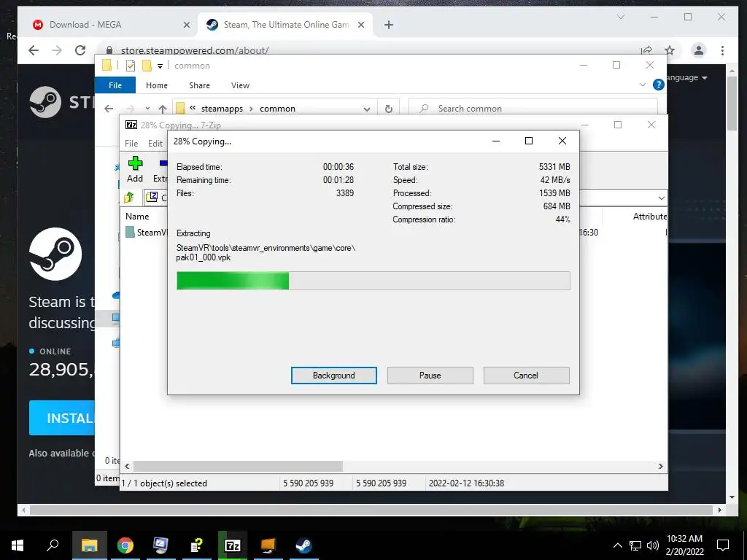
Task: Open the Windows Start menu
Action: point(18,545)
